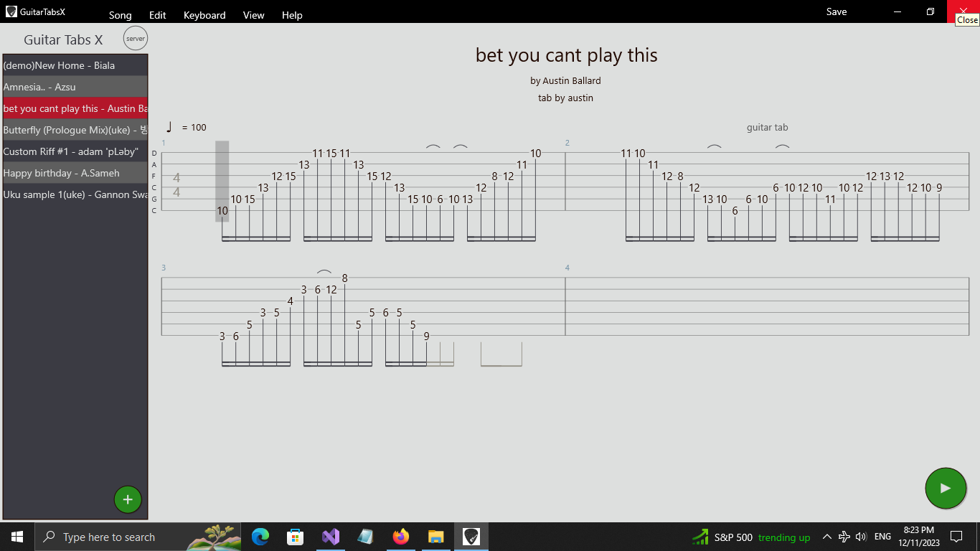Click the GuitarTabsX logo icon
The height and width of the screenshot is (551, 980).
(x=10, y=11)
